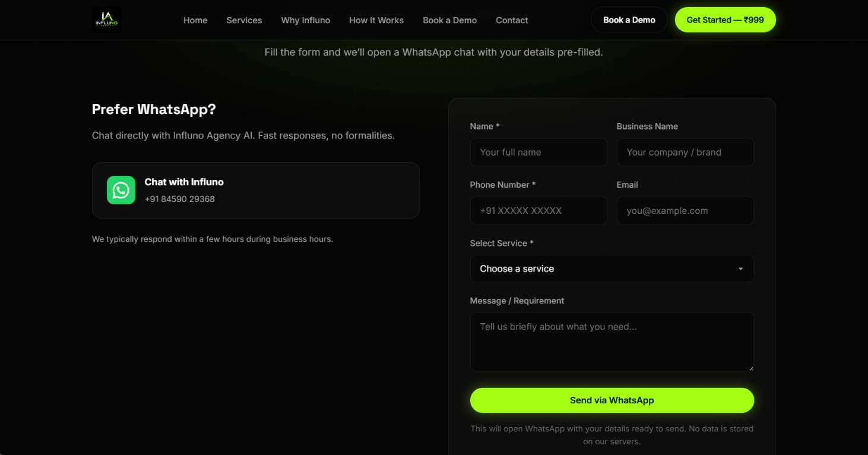Click the Influno logo in the header
Image resolution: width=868 pixels, height=455 pixels.
107,20
